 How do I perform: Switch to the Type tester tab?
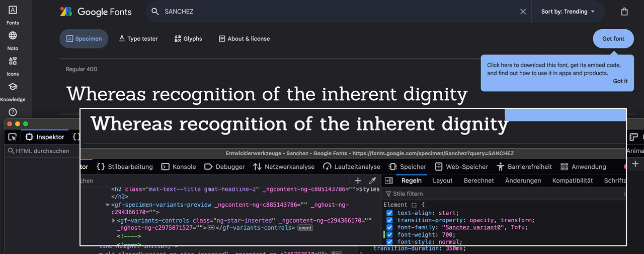[138, 39]
